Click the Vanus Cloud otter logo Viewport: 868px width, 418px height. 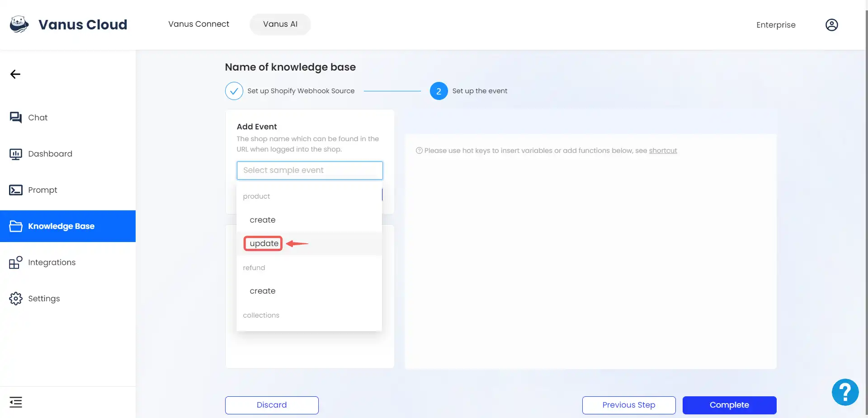(x=19, y=24)
